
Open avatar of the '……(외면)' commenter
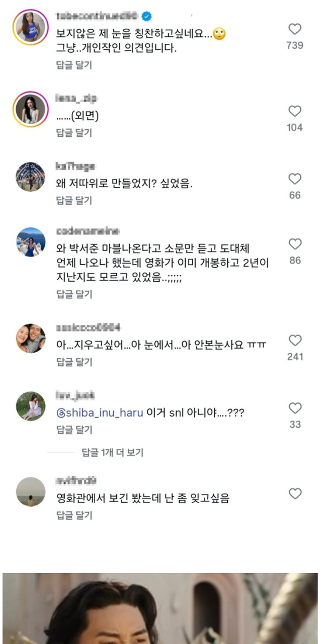pyautogui.click(x=31, y=109)
